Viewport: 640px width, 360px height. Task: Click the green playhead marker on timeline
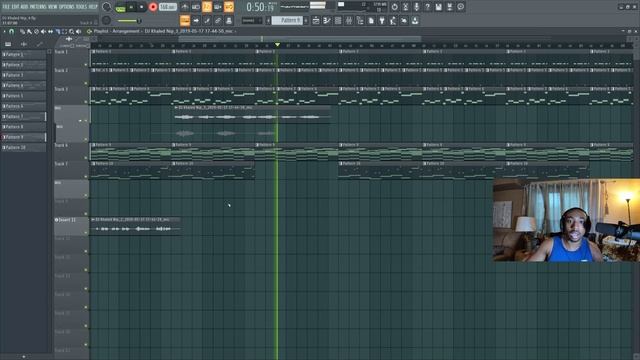pos(277,44)
